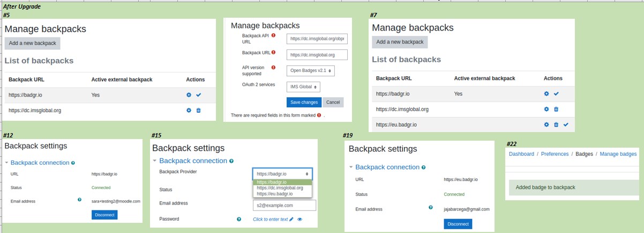
Task: Choose https://dc.imsglobal.org in provider list
Action: [282, 188]
